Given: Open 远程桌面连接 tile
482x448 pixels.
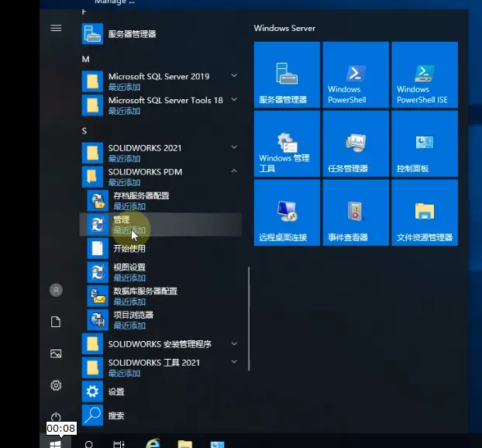Looking at the screenshot, I should [287, 212].
